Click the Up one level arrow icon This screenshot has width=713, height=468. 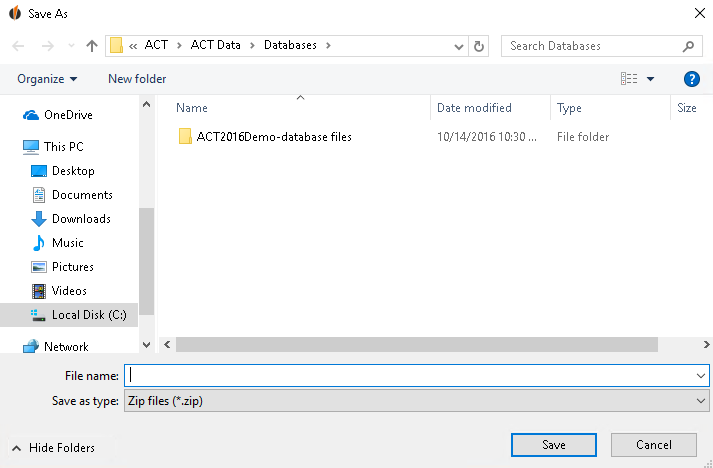point(92,46)
